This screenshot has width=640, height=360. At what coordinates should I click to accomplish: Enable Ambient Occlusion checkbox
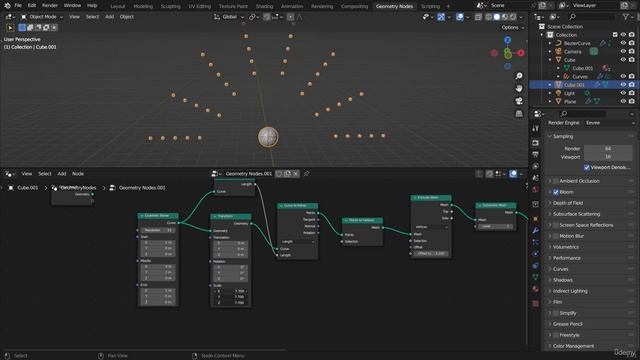point(556,181)
